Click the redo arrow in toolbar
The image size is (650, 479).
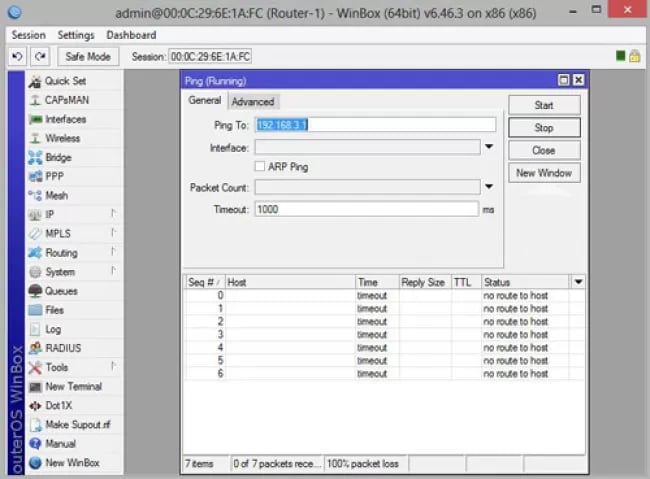pyautogui.click(x=39, y=56)
